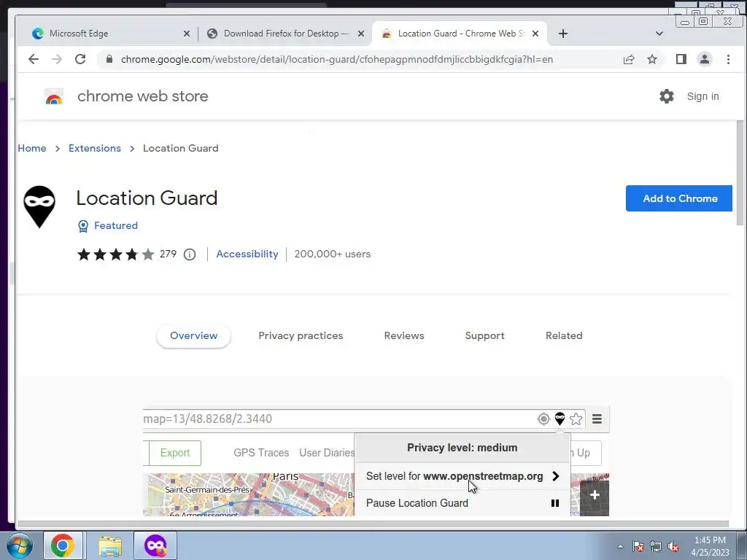Screen dimensions: 747x560
Task: Click the address bar URL
Action: click(x=337, y=60)
